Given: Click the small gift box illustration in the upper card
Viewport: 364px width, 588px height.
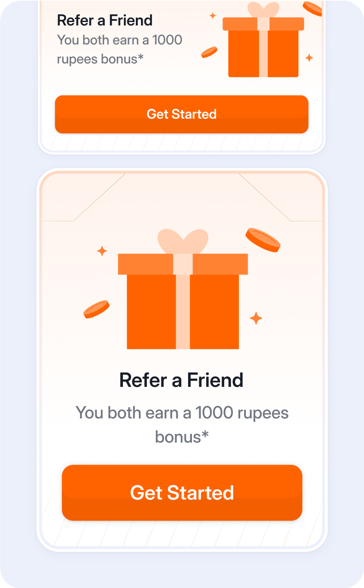Looking at the screenshot, I should coord(263,40).
